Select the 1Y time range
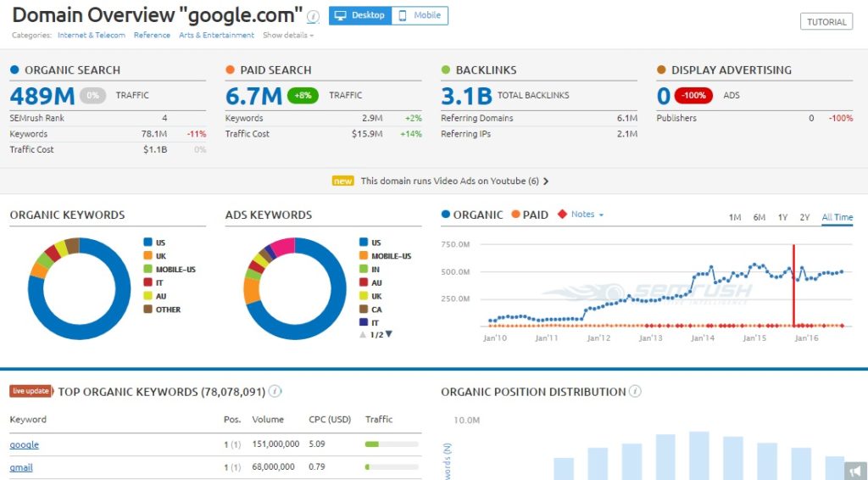This screenshot has width=868, height=480. [782, 217]
